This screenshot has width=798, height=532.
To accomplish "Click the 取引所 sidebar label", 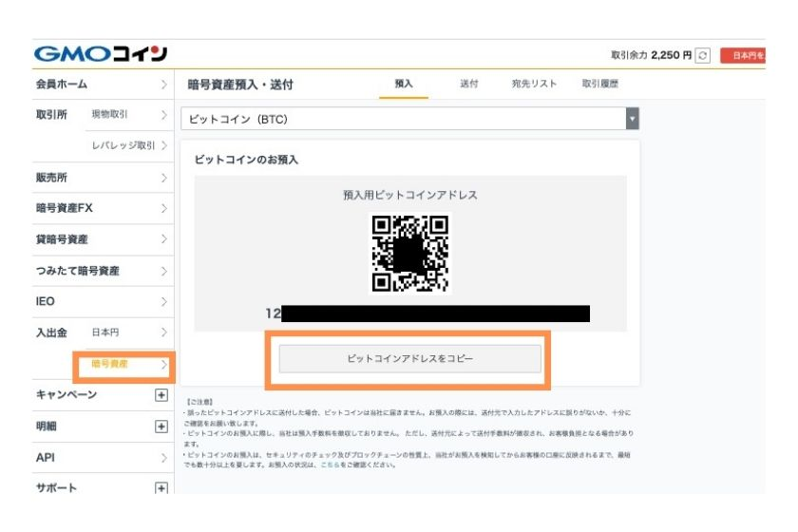I will click(x=51, y=115).
